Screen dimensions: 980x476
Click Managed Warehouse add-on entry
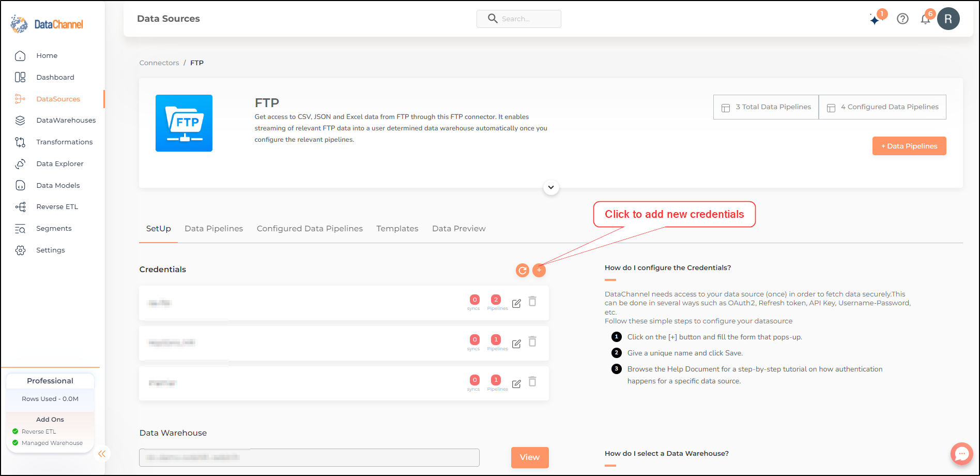[52, 443]
